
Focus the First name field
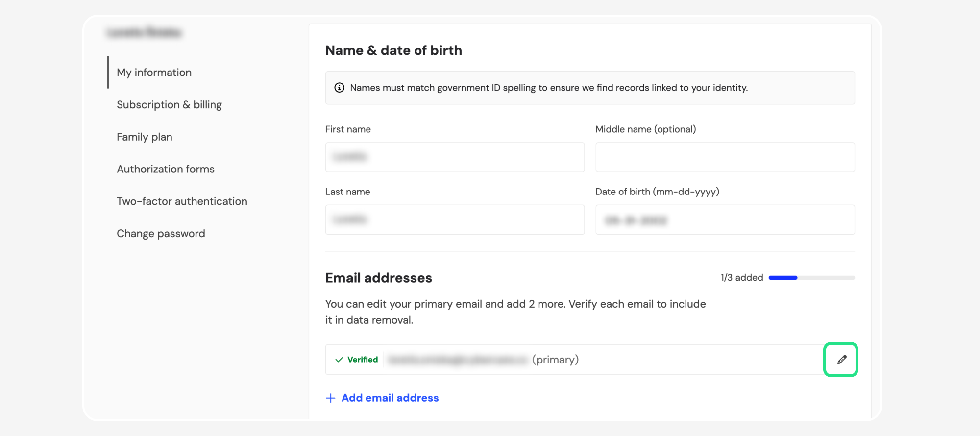coord(455,157)
